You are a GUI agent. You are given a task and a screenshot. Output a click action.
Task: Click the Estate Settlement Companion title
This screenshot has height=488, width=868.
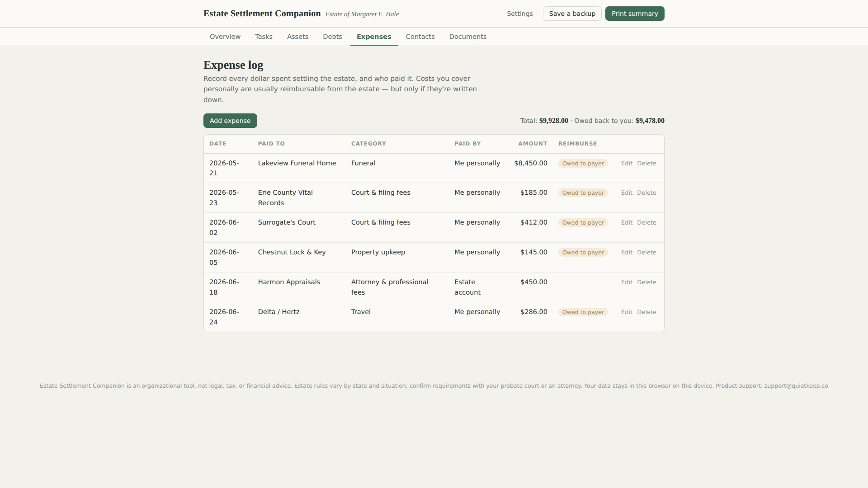click(262, 14)
